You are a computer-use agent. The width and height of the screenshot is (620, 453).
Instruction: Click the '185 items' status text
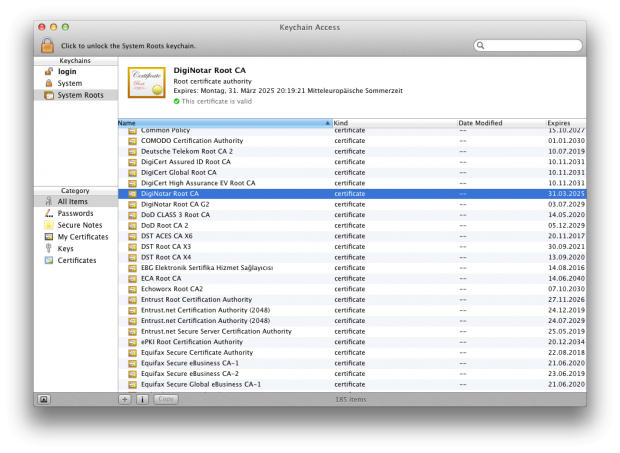(x=350, y=400)
